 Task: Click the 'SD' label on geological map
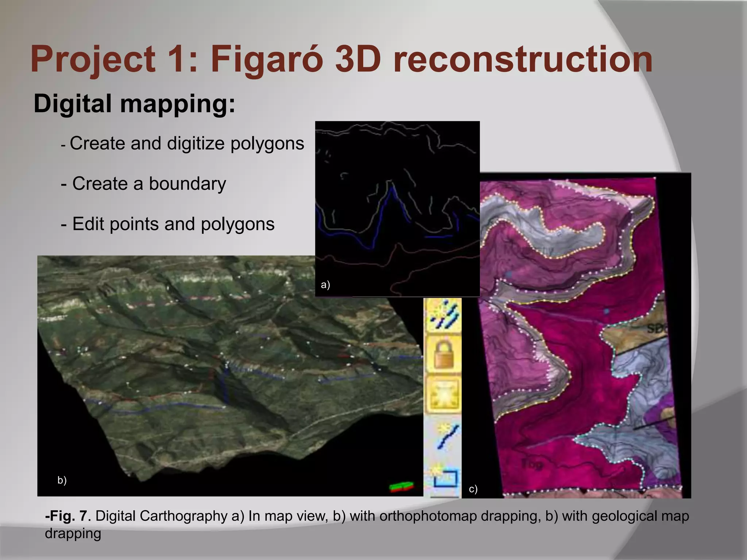tap(655, 329)
